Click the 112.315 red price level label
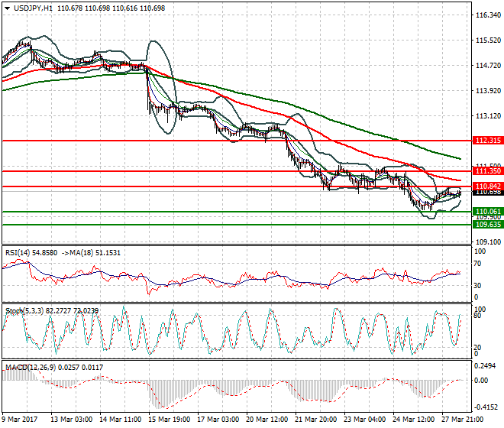The height and width of the screenshot is (428, 504). 488,141
